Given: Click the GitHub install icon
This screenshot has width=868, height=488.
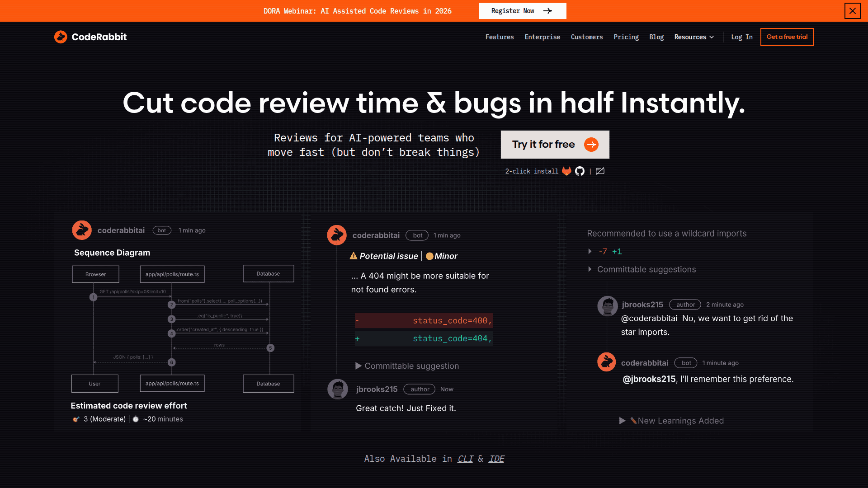Looking at the screenshot, I should coord(580,171).
